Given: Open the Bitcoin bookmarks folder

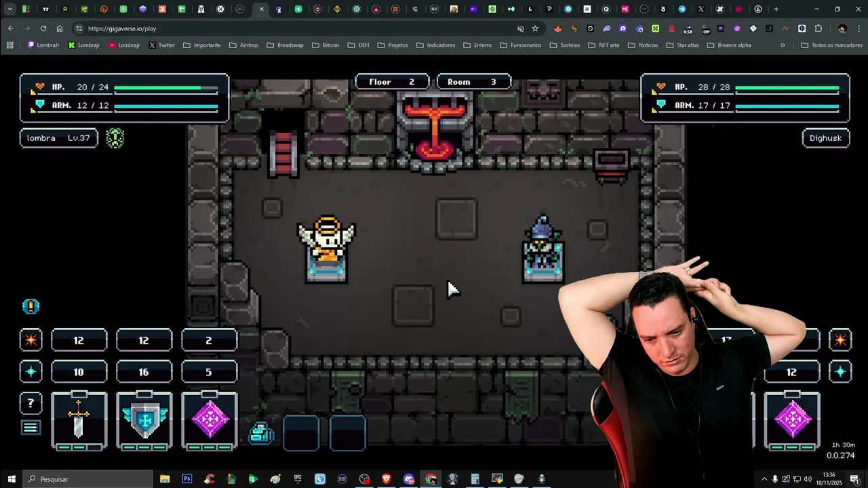Looking at the screenshot, I should coord(325,45).
